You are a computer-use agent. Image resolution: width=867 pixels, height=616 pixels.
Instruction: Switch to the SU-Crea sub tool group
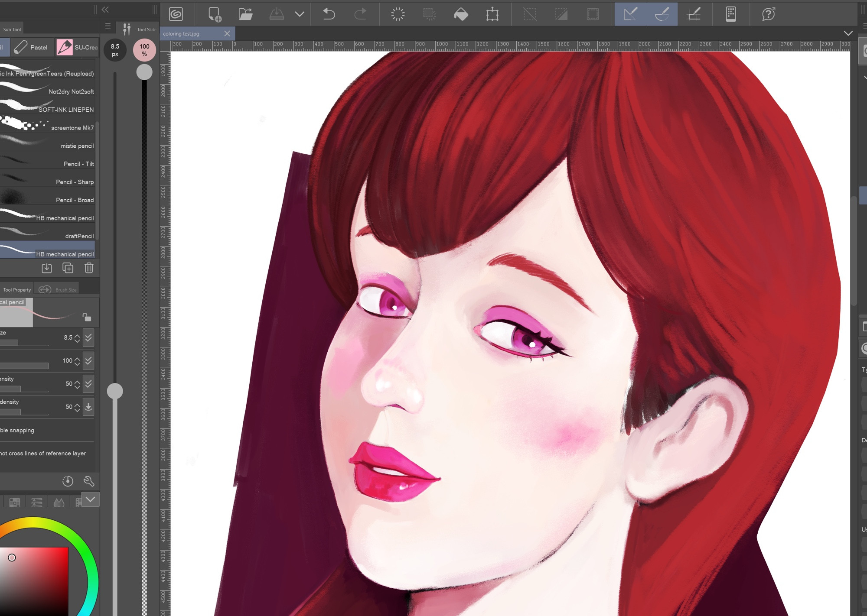point(78,47)
